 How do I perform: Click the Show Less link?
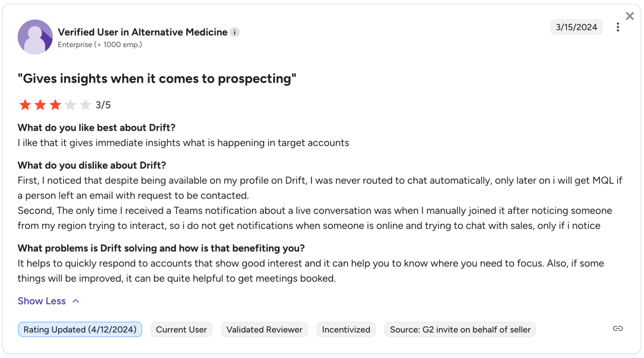(x=42, y=301)
